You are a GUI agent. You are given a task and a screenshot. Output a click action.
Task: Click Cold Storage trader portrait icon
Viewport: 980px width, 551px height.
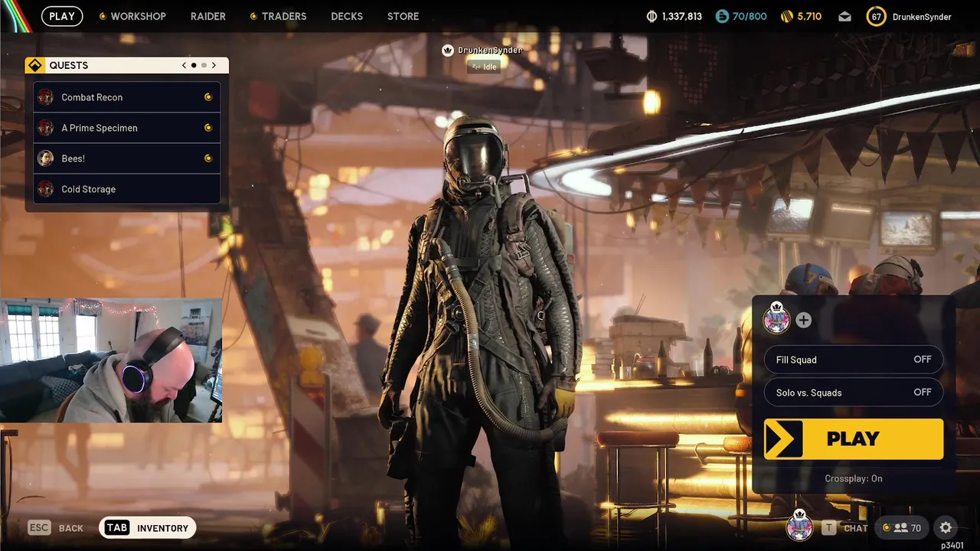click(x=45, y=189)
